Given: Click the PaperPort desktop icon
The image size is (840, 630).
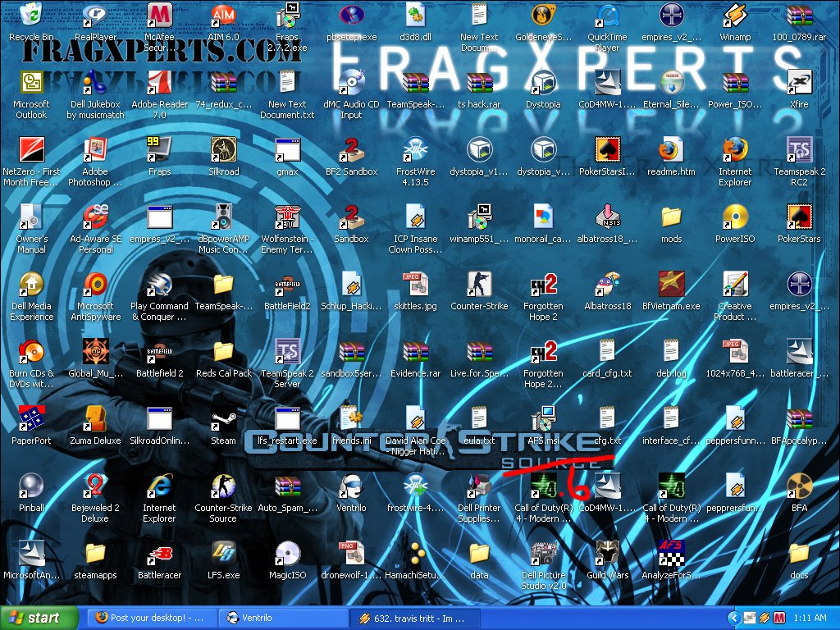Looking at the screenshot, I should click(x=32, y=418).
